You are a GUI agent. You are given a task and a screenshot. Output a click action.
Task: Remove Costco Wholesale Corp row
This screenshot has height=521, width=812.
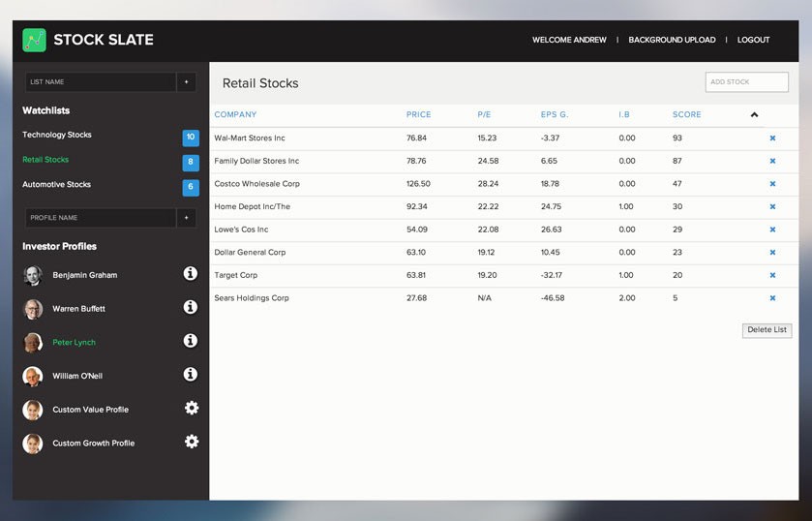tap(772, 184)
